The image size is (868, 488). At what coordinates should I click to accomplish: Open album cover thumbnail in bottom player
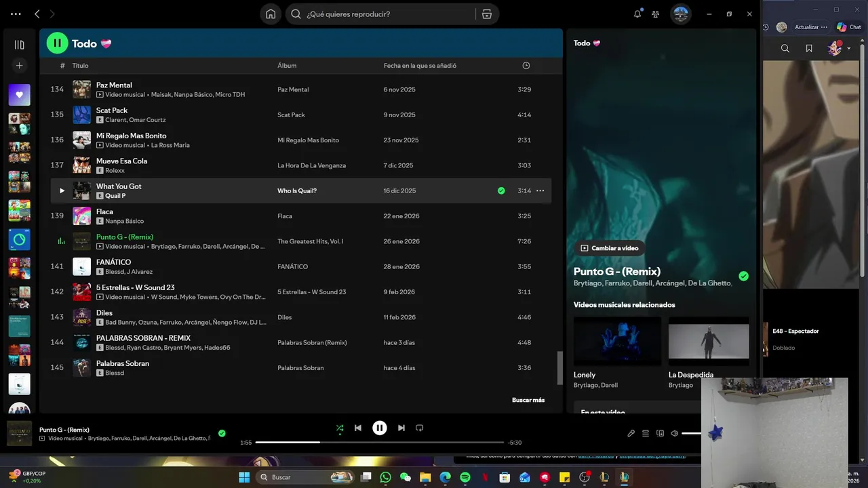tap(20, 434)
